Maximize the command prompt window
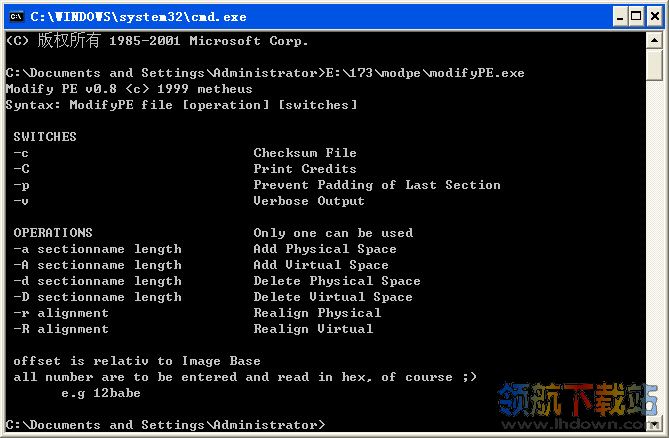The width and height of the screenshot is (669, 438). pyautogui.click(x=636, y=17)
